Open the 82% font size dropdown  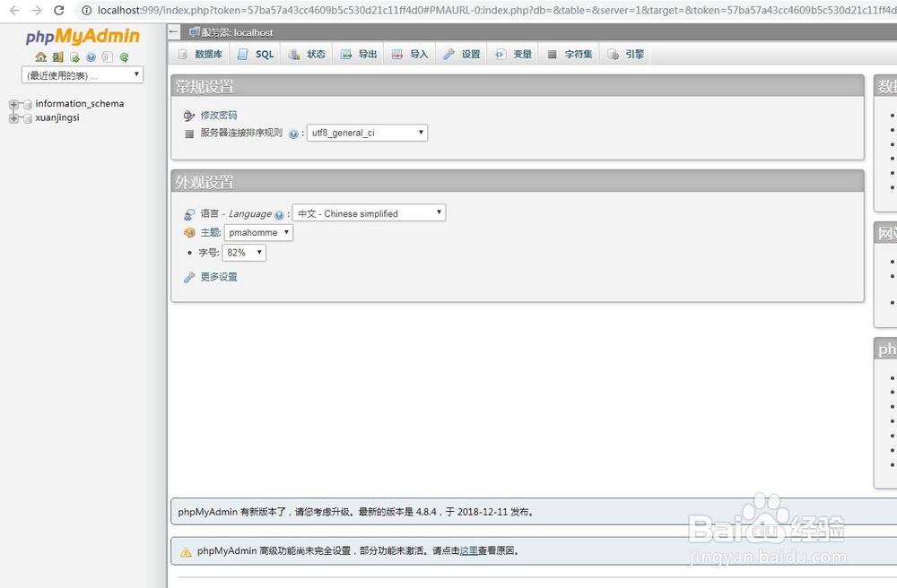[244, 252]
